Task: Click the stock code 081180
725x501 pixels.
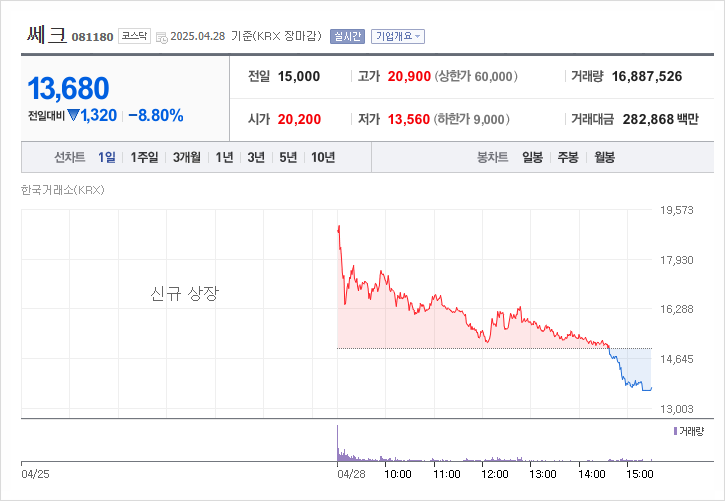Action: pos(93,37)
